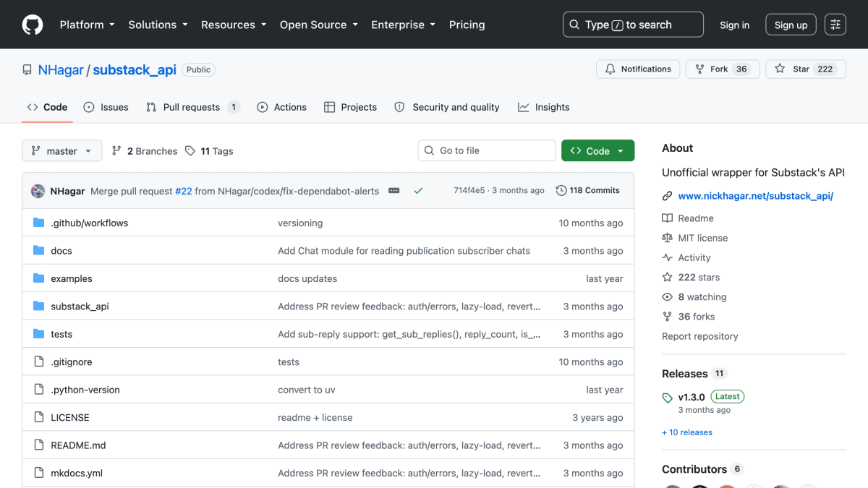View the 118 Commits history
868x488 pixels.
pyautogui.click(x=588, y=191)
